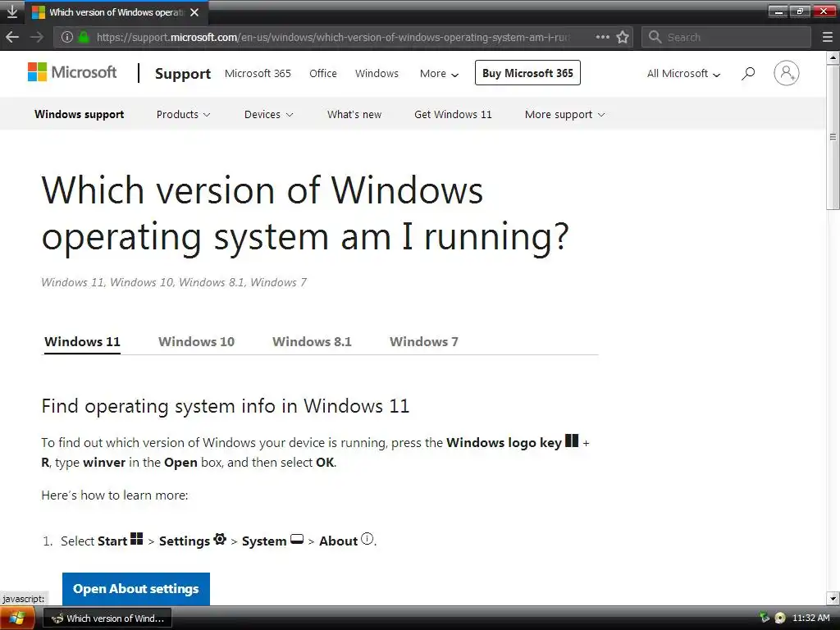Click the 'Find operating system info in Windows 11' heading
The width and height of the screenshot is (840, 630).
(226, 406)
